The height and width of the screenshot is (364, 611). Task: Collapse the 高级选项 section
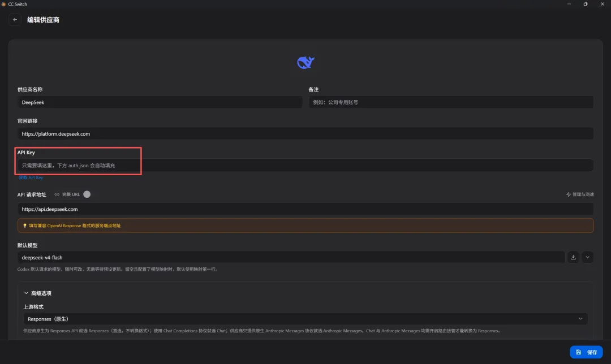(x=38, y=293)
